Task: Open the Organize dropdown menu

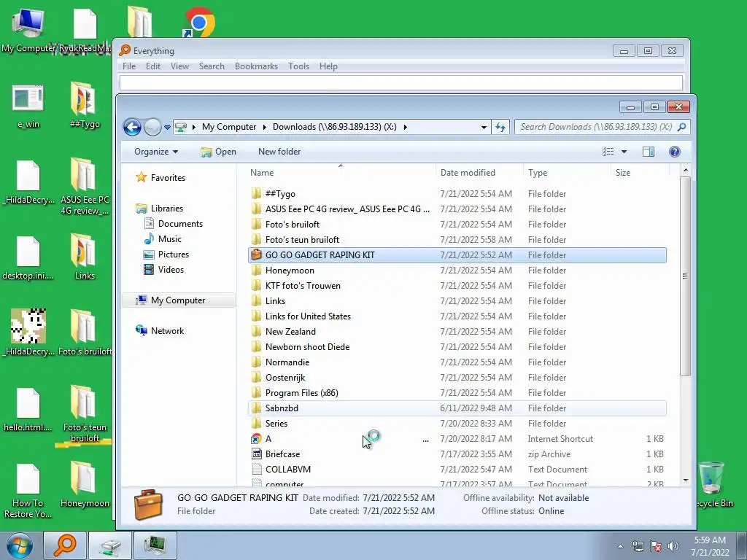Action: [156, 152]
